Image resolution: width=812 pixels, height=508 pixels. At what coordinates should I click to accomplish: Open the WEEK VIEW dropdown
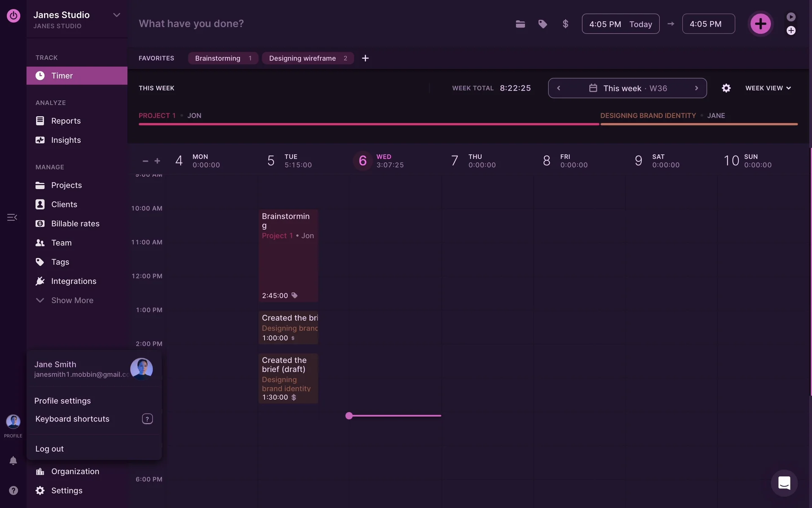[x=768, y=88]
